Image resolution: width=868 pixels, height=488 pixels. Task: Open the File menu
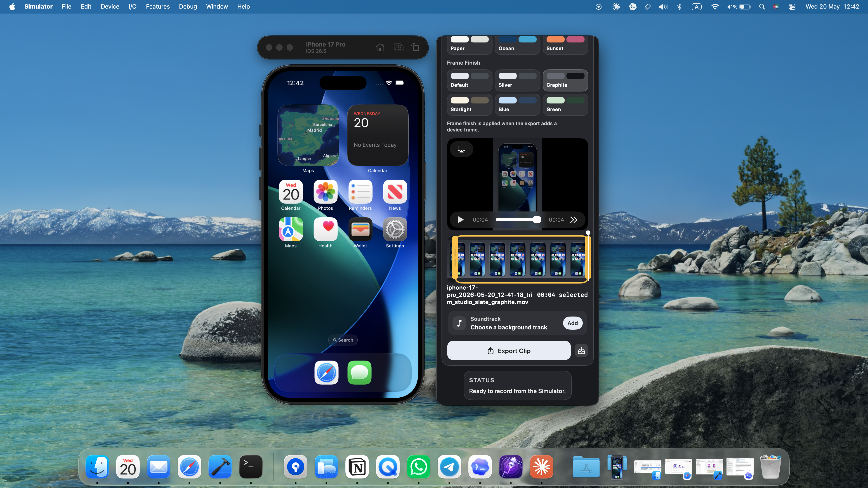pos(66,7)
